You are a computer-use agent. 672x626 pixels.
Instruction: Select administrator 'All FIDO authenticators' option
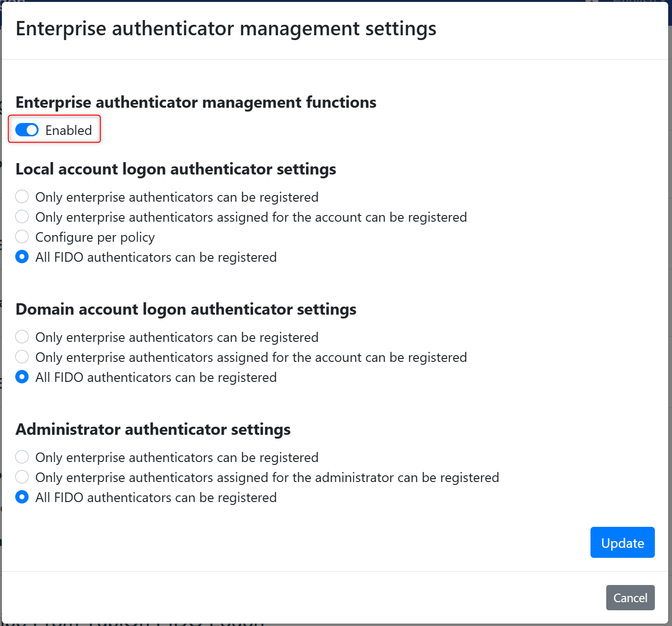coord(22,497)
